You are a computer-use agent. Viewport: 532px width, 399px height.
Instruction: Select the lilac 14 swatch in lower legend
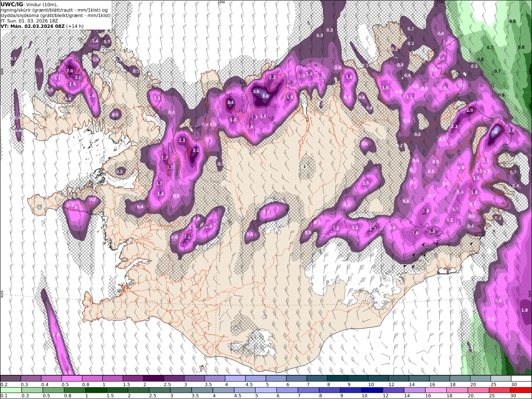coord(414,390)
